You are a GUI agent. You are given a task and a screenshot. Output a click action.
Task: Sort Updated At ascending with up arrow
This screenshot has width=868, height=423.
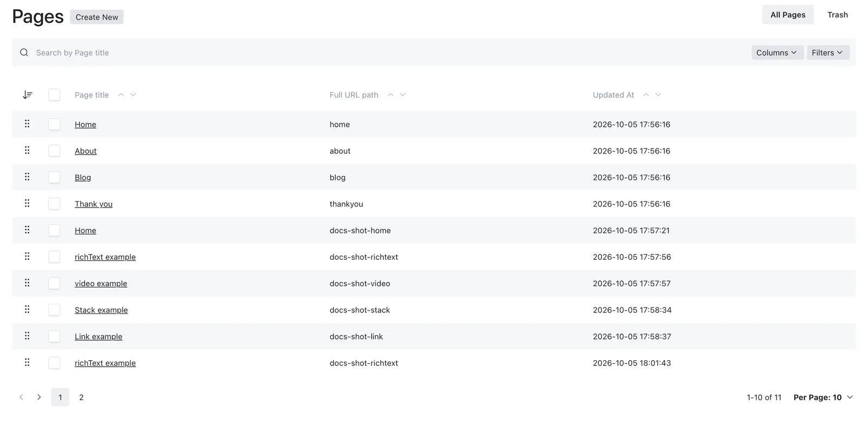(x=646, y=95)
